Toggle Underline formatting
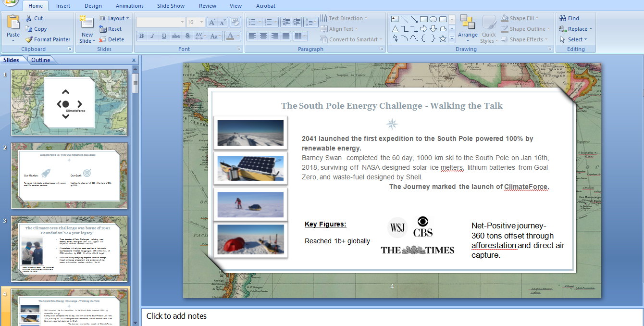 (164, 36)
